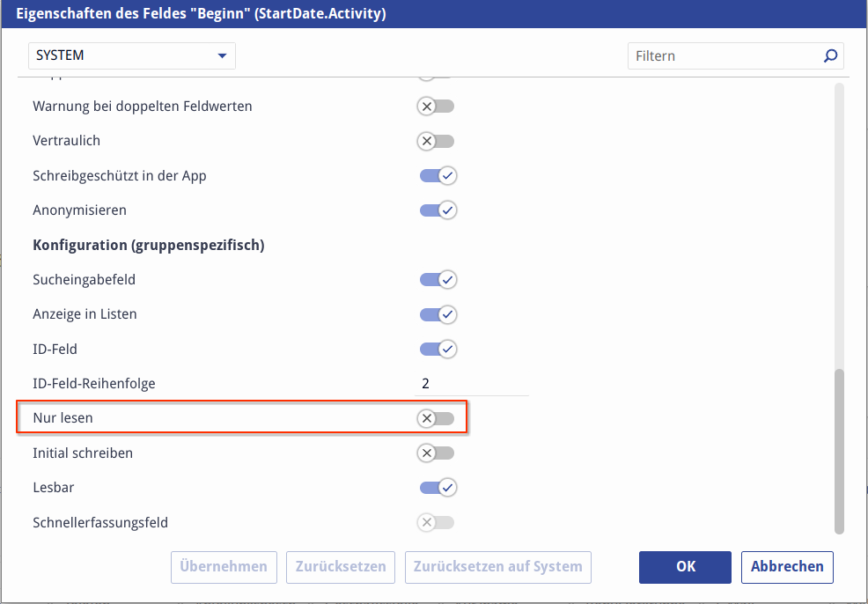Turn on the Vertraulich switch
The width and height of the screenshot is (868, 604).
pos(437,141)
